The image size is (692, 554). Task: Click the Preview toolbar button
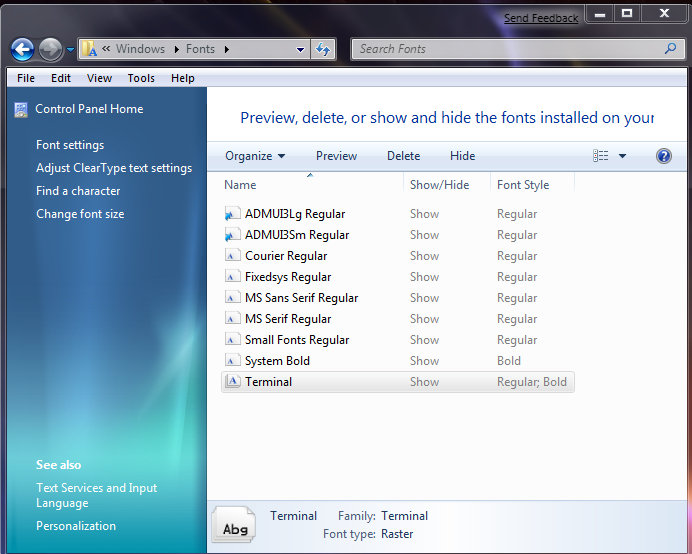336,156
